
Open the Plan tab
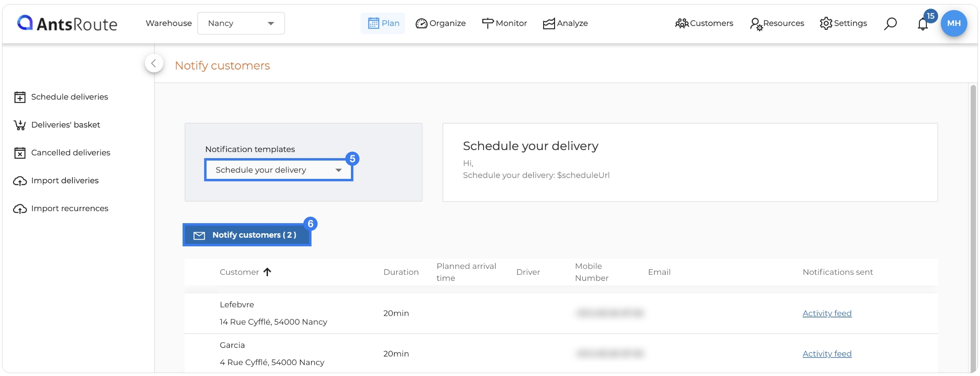[383, 23]
